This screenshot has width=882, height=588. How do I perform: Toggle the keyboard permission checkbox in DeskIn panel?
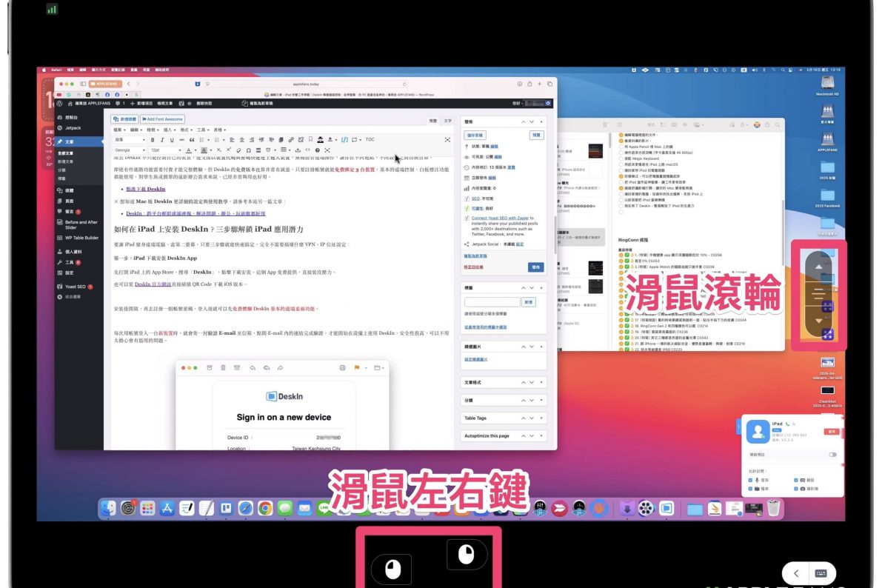[796, 480]
